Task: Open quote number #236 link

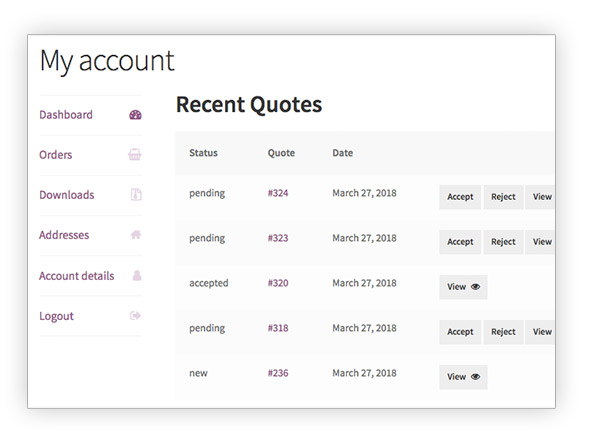Action: pyautogui.click(x=278, y=373)
